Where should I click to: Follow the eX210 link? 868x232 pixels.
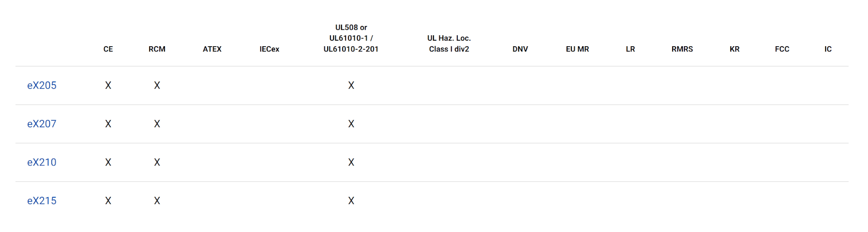tap(42, 162)
